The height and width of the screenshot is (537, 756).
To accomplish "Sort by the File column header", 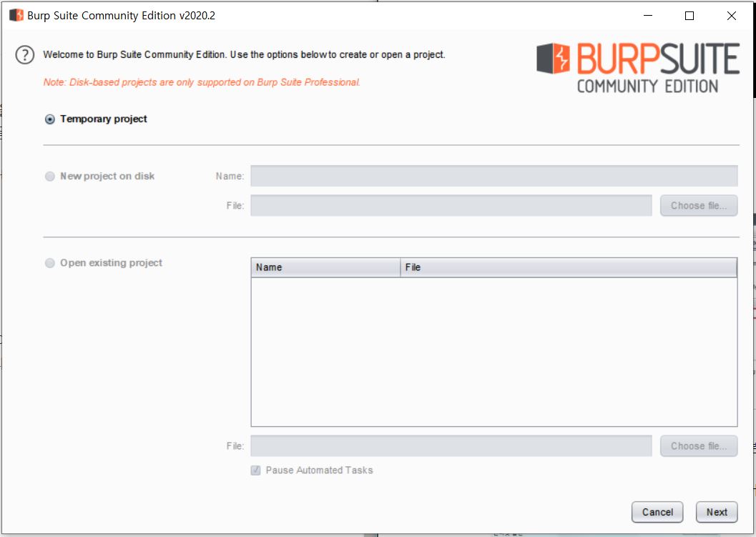I will (x=569, y=267).
